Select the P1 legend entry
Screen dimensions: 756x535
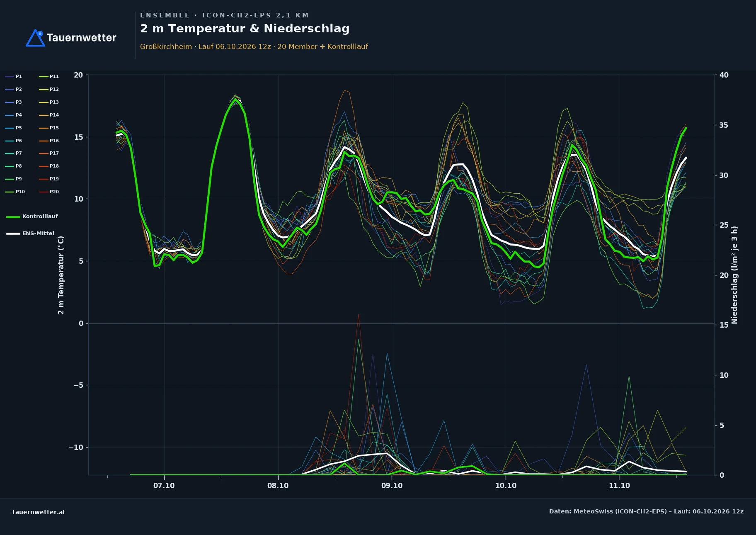pyautogui.click(x=14, y=76)
